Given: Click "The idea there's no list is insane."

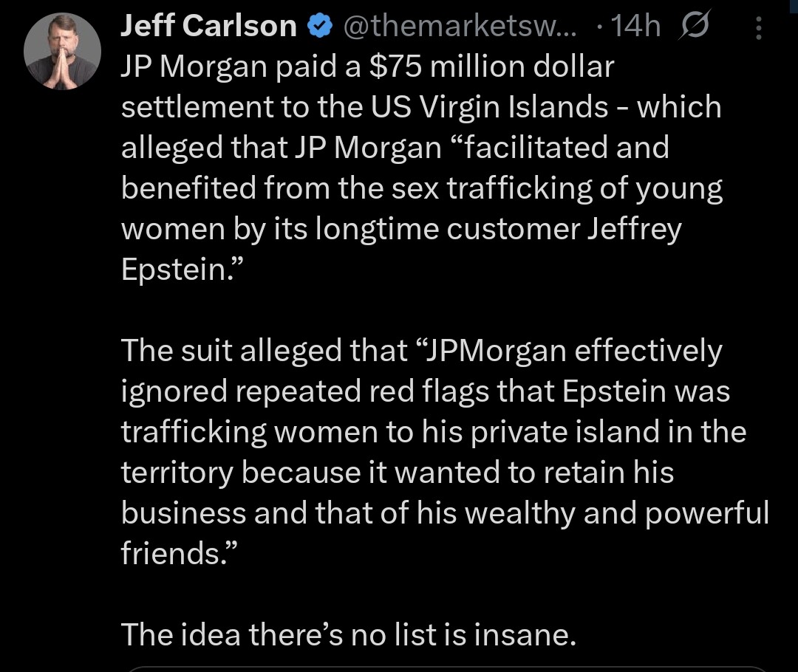Looking at the screenshot, I should (347, 634).
